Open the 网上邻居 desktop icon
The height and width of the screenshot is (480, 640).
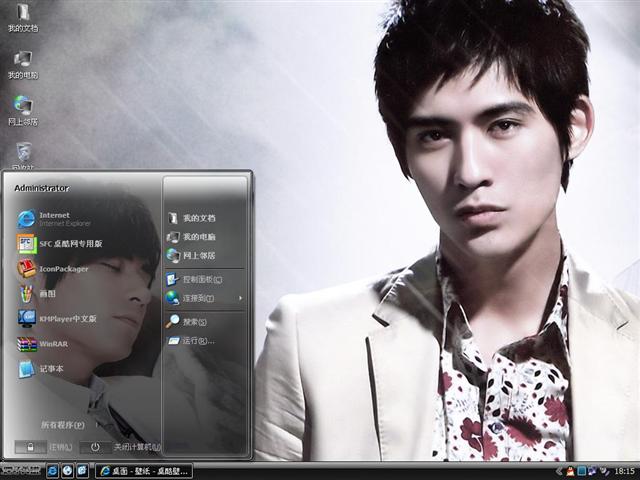(23, 111)
